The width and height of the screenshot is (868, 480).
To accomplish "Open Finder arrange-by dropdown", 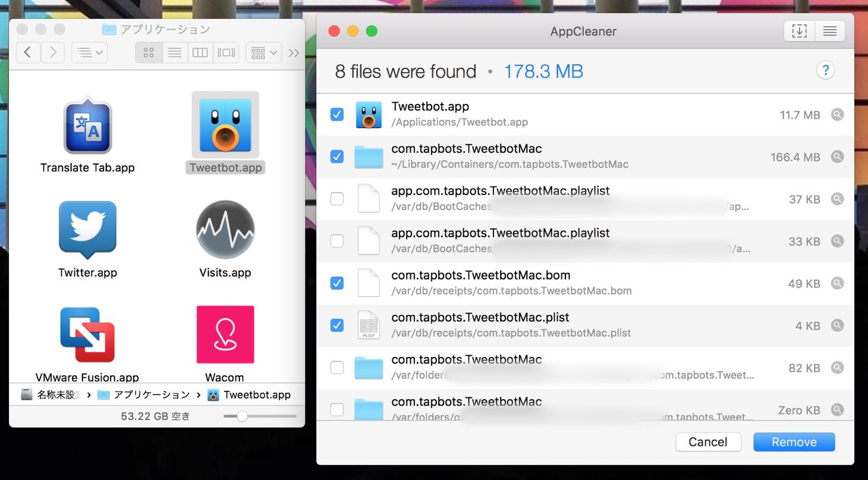I will pos(263,53).
